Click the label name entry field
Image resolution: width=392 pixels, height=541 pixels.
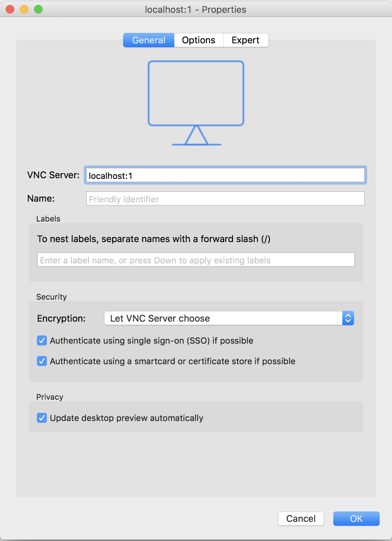pos(196,260)
